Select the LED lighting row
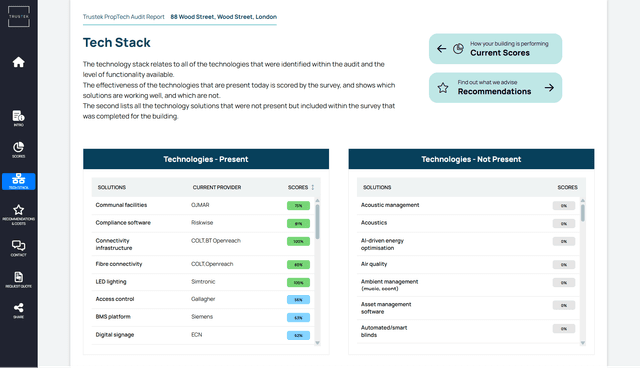 tap(203, 282)
